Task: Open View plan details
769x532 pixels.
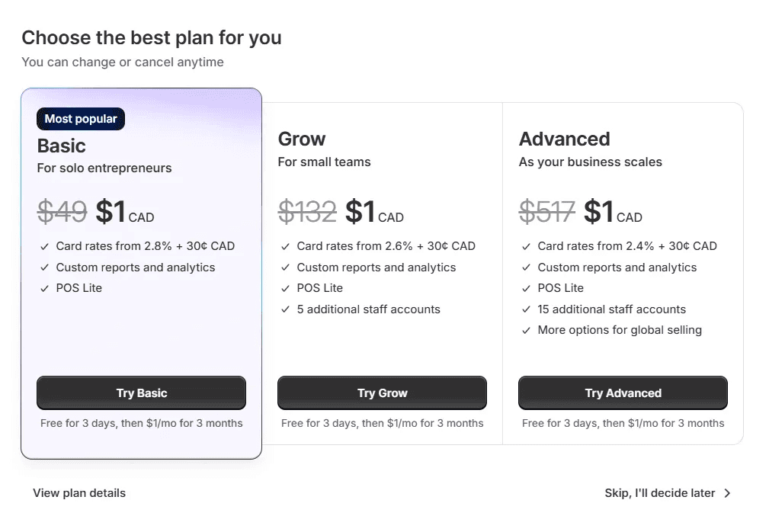Action: tap(79, 493)
